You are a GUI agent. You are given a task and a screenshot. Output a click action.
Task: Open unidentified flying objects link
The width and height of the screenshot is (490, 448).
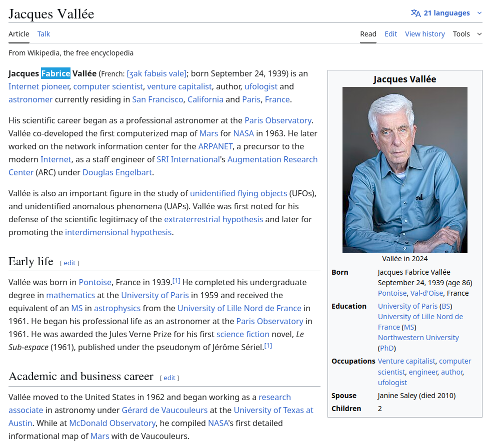click(x=238, y=194)
